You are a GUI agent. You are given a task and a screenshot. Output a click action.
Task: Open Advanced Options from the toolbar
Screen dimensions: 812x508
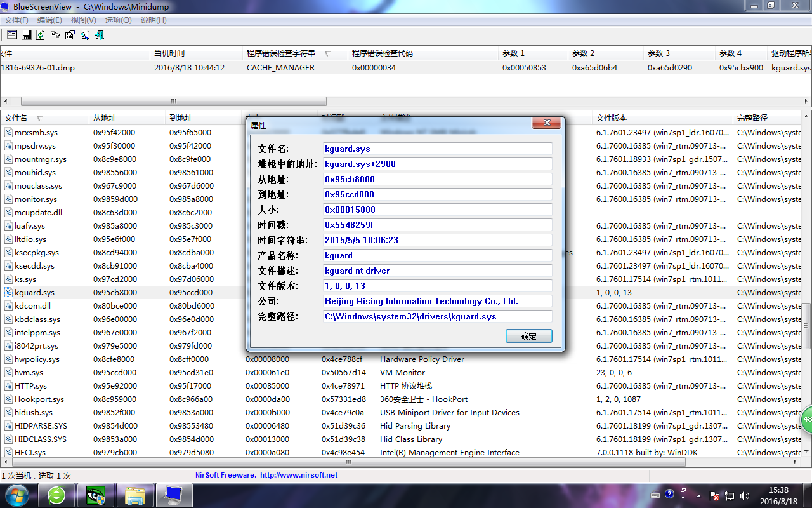[12, 35]
